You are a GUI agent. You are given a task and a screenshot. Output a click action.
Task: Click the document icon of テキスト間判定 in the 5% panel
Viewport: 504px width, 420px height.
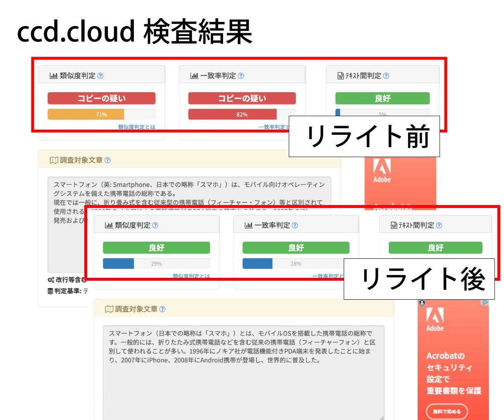tap(341, 76)
